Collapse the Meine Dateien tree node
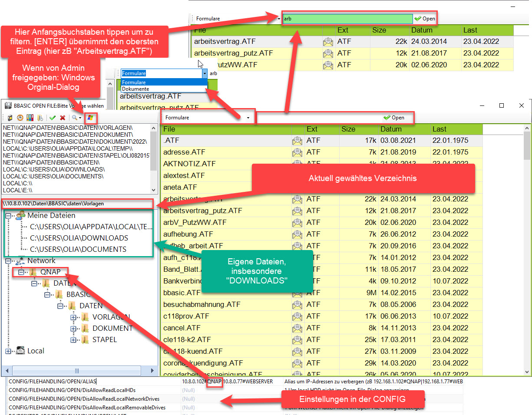The width and height of the screenshot is (532, 415). click(8, 216)
